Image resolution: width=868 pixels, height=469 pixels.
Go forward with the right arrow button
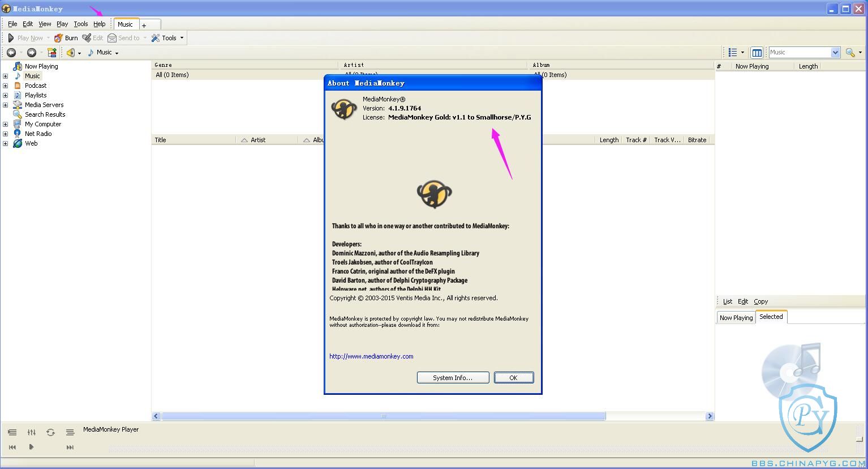point(32,53)
